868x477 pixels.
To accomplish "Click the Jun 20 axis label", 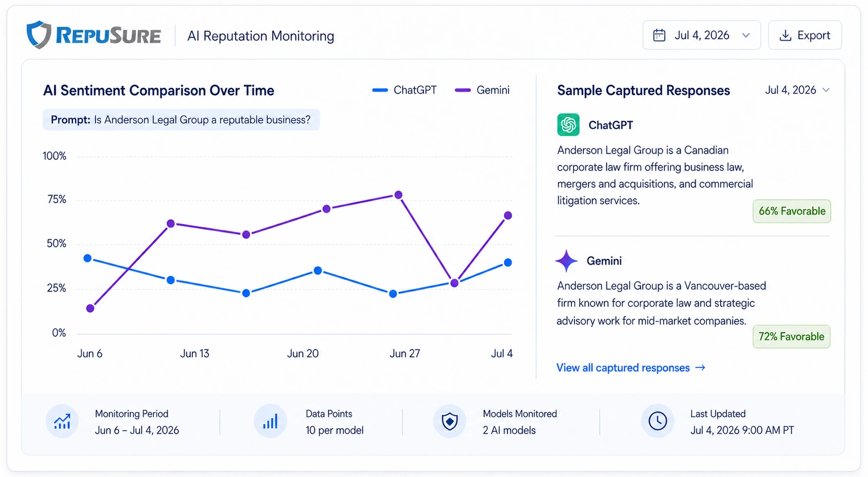I will [303, 354].
